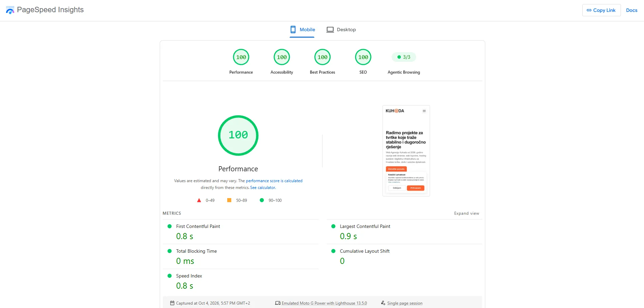Click the green dot beside Total Blocking Time
The width and height of the screenshot is (644, 308).
[170, 251]
